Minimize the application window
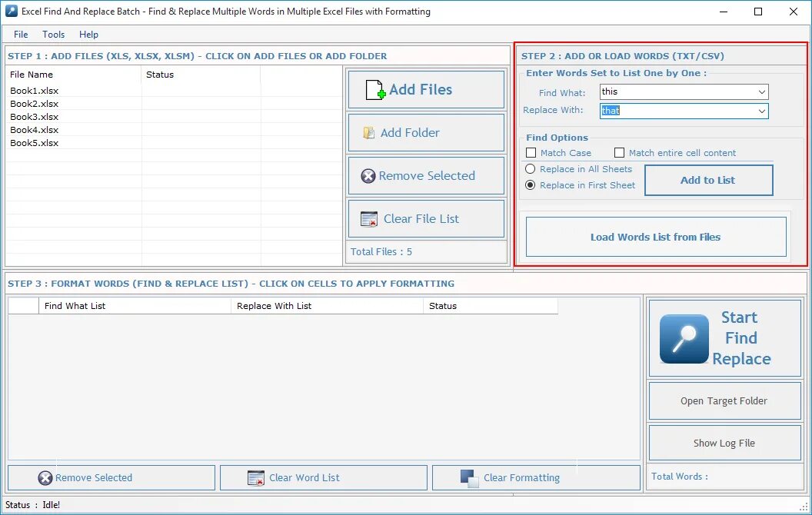 point(724,12)
